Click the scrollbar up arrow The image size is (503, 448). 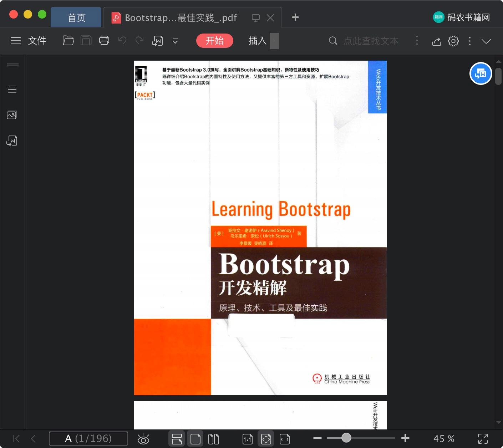tap(498, 62)
